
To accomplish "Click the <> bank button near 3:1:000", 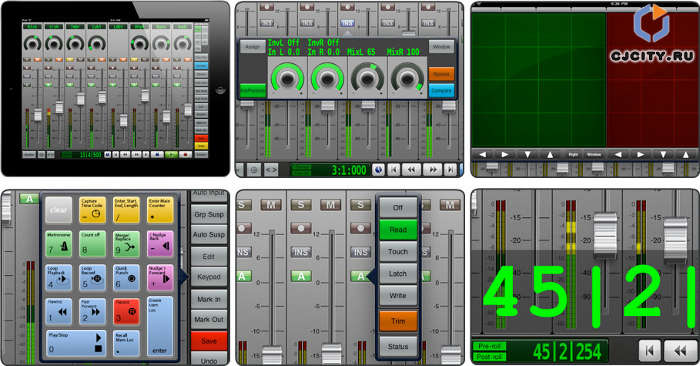I will coord(271,170).
